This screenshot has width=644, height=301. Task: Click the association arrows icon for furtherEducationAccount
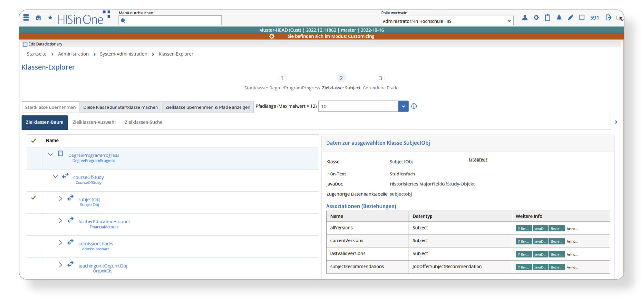71,220
